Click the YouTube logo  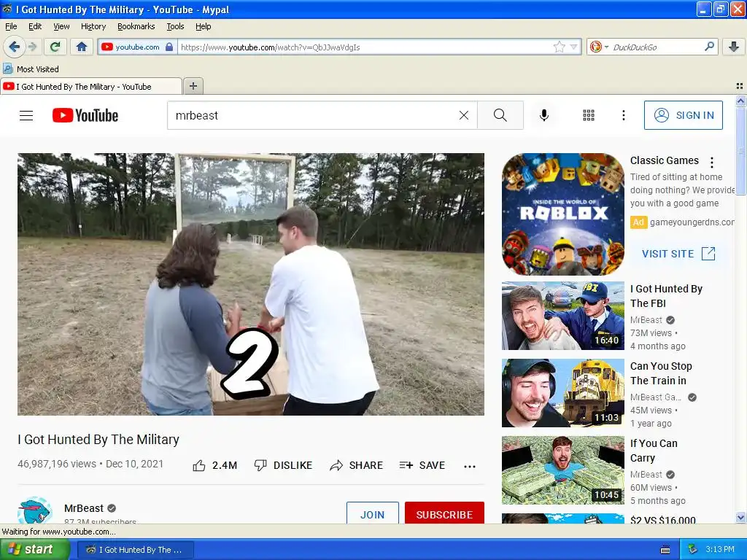point(85,115)
